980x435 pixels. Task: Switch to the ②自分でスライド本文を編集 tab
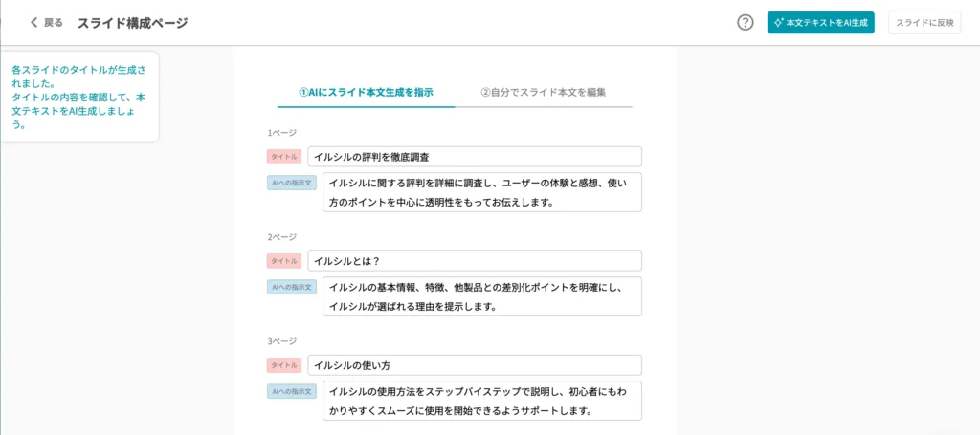[x=543, y=92]
